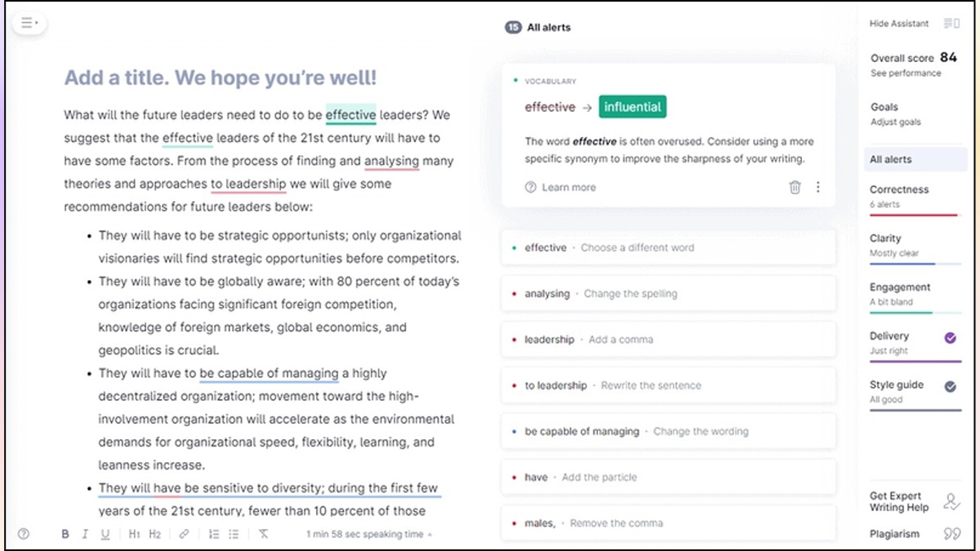Expand the speaking time statistics
This screenshot has width=980, height=551.
coord(430,535)
